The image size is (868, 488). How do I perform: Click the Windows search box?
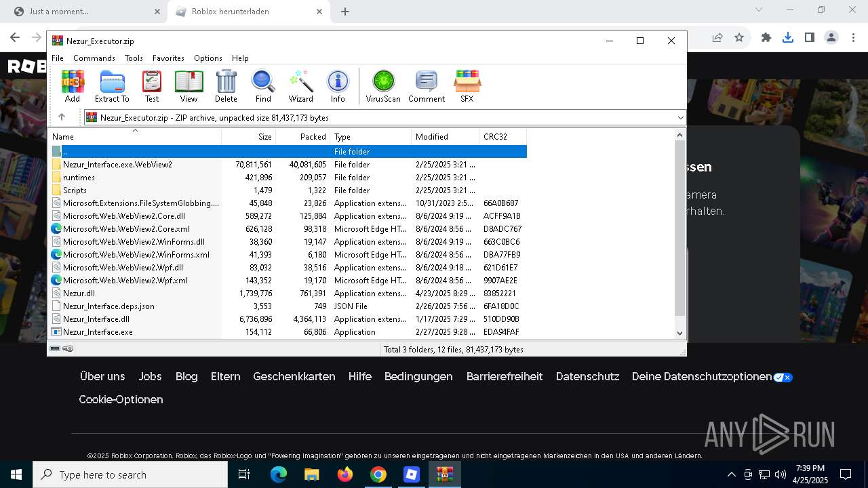click(130, 474)
